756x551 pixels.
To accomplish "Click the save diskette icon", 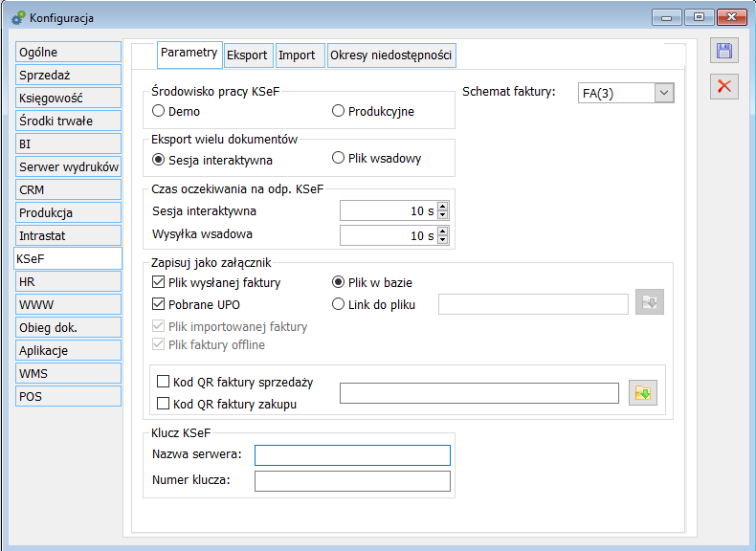I will pos(724,51).
